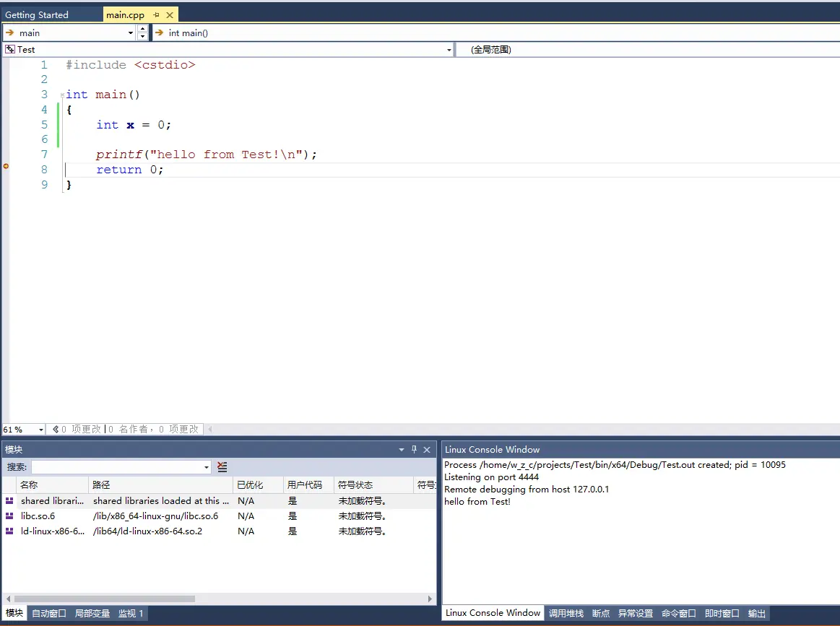Collapse the int main() code block
840x626 pixels.
62,95
